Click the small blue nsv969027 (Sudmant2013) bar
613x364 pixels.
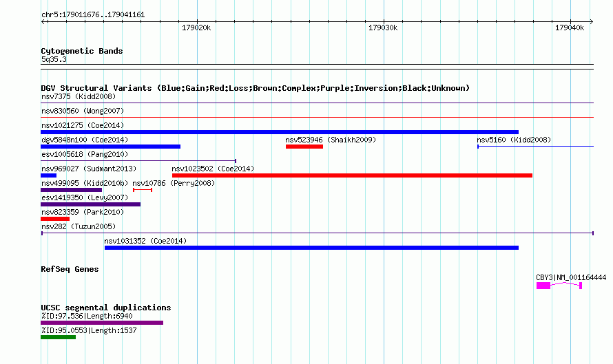point(48,175)
